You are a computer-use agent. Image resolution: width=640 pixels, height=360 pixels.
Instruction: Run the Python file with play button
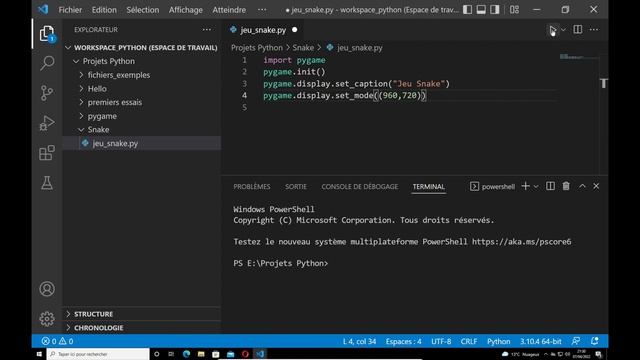tap(552, 30)
